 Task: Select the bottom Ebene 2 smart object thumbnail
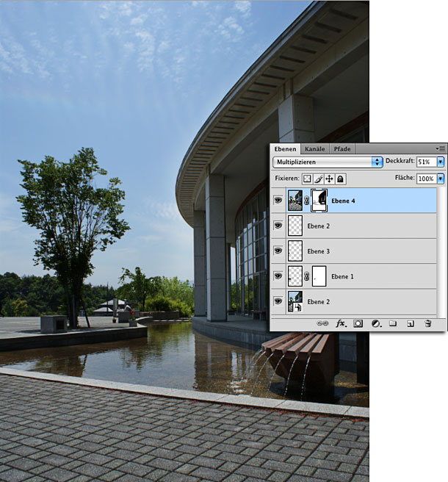point(295,301)
